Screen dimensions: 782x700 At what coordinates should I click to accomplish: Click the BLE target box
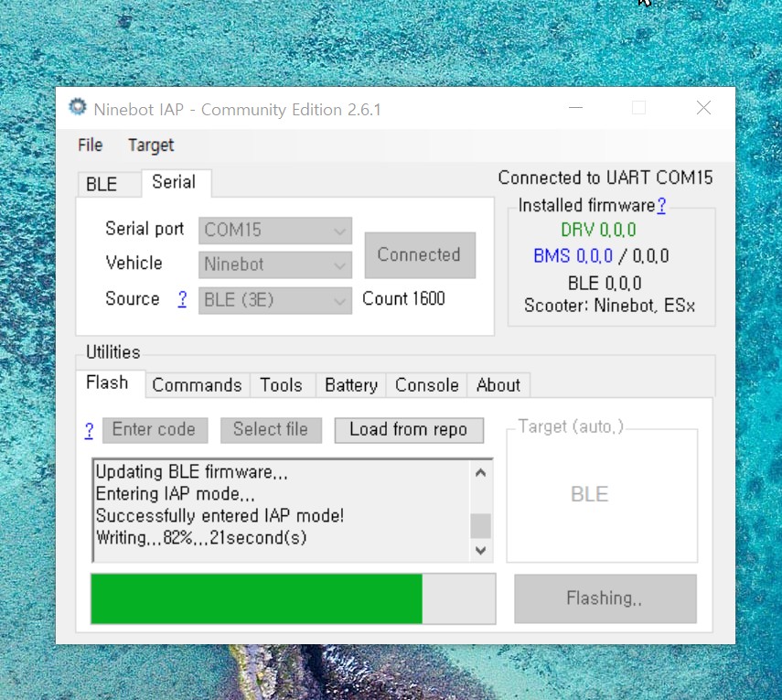pyautogui.click(x=602, y=495)
